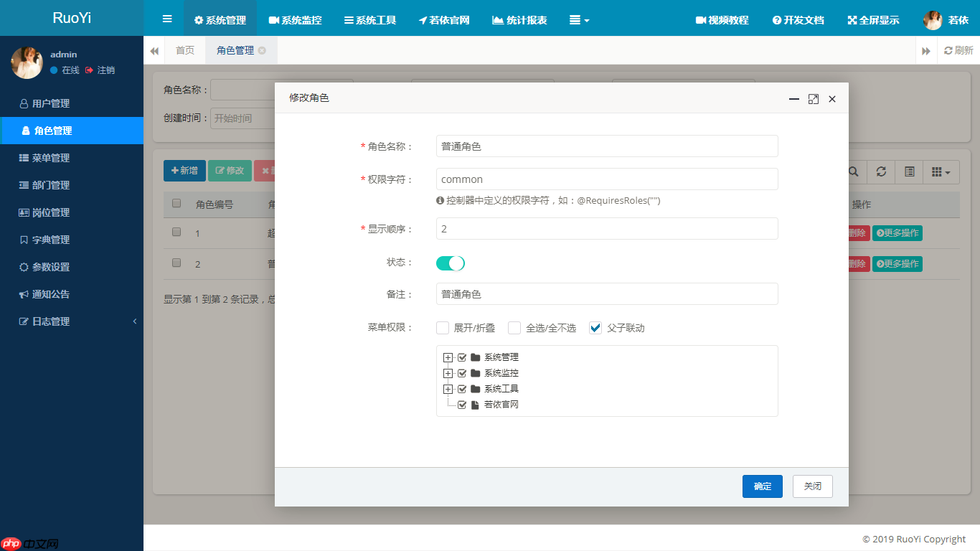Switch to the 首页 tab
Image resolution: width=980 pixels, height=551 pixels.
click(x=185, y=50)
